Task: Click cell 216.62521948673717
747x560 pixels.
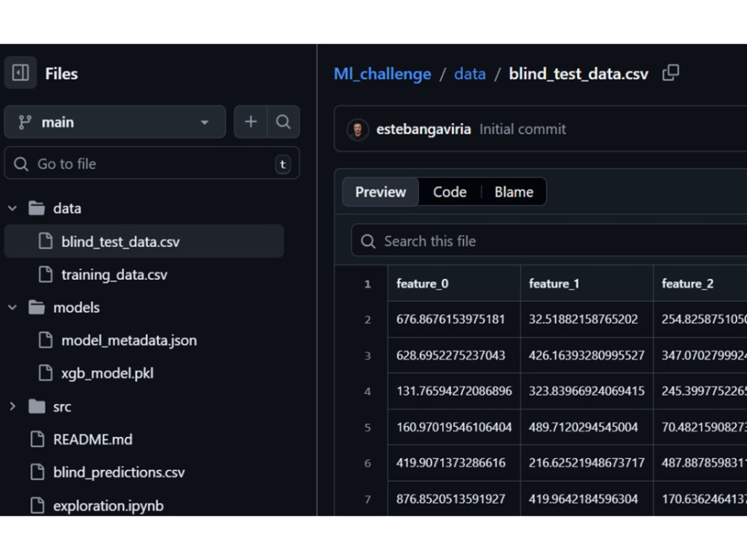Action: tap(586, 463)
